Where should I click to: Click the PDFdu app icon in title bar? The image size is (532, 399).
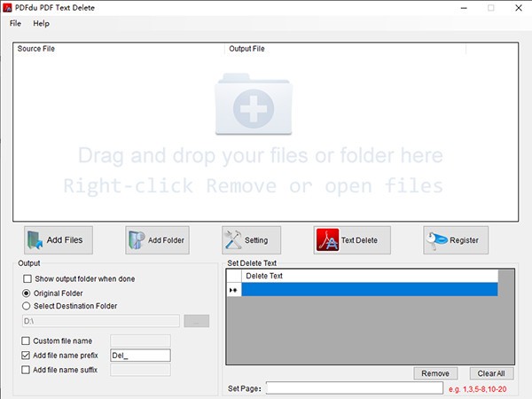(x=7, y=8)
